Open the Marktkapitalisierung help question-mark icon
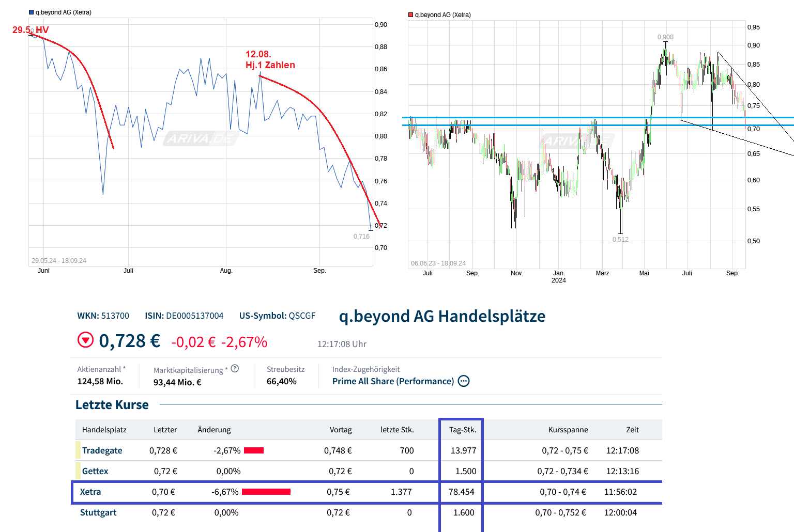 coord(235,368)
